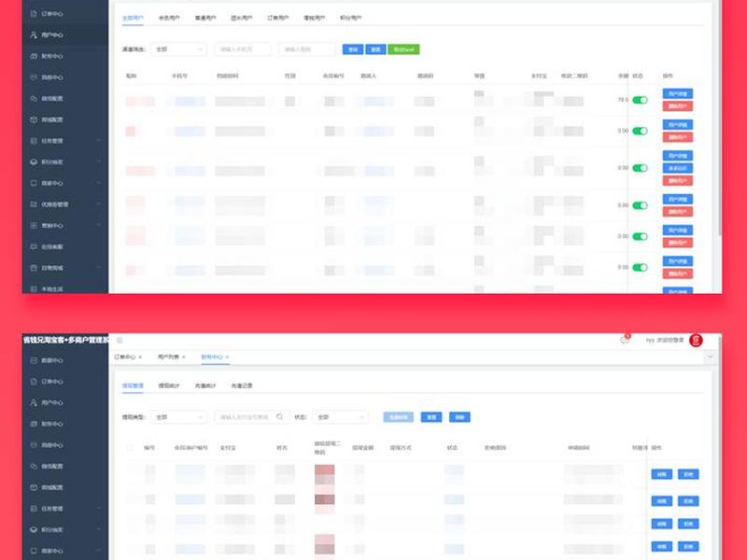Click red delete button in 70.0 balance row
The width and height of the screenshot is (747, 560).
[678, 106]
